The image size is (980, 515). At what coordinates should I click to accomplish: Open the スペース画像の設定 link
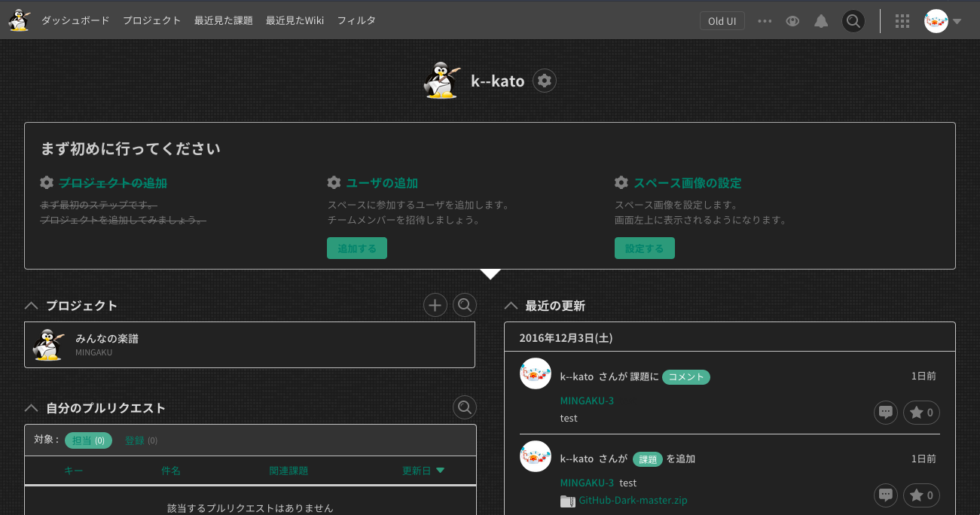(x=688, y=183)
